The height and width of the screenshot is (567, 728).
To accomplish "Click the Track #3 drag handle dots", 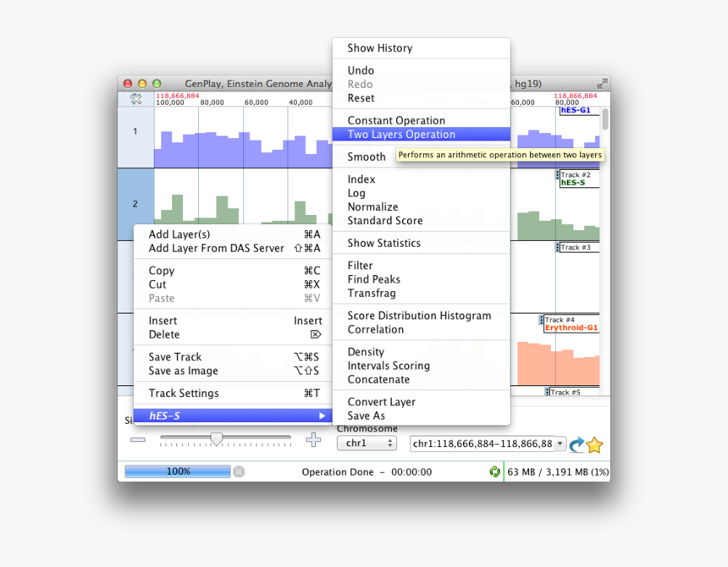I will tap(557, 247).
